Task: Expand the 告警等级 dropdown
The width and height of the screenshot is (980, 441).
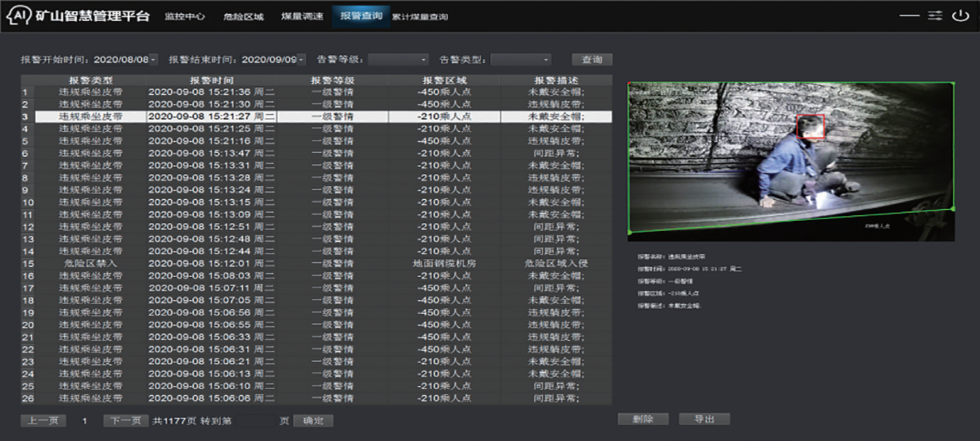Action: [398, 60]
